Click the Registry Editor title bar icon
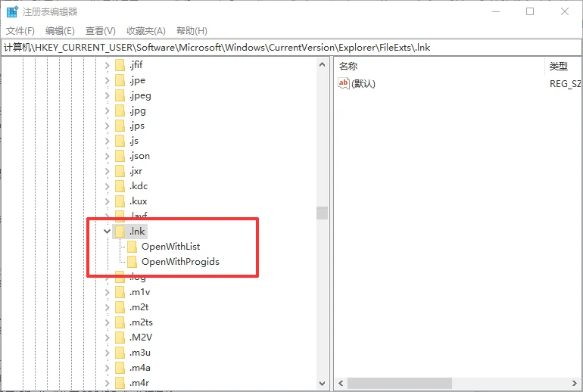Screen dimensions: 583x392 tap(12, 11)
